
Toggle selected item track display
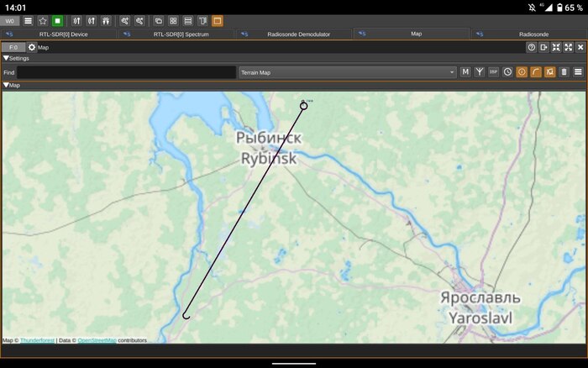click(x=536, y=72)
